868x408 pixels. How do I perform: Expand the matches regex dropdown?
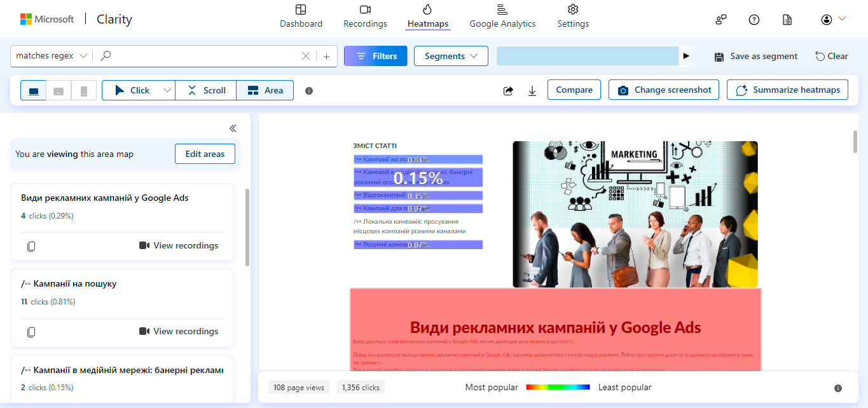coord(52,56)
